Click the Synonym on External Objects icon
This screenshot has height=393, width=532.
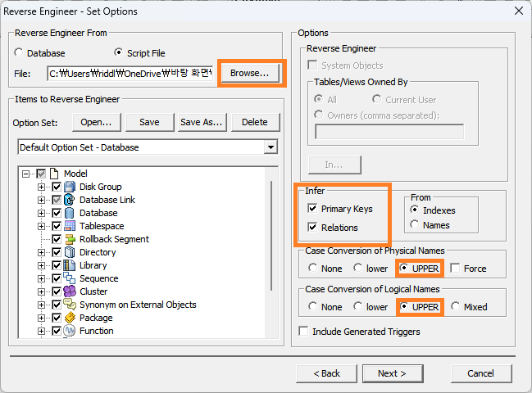pos(70,305)
